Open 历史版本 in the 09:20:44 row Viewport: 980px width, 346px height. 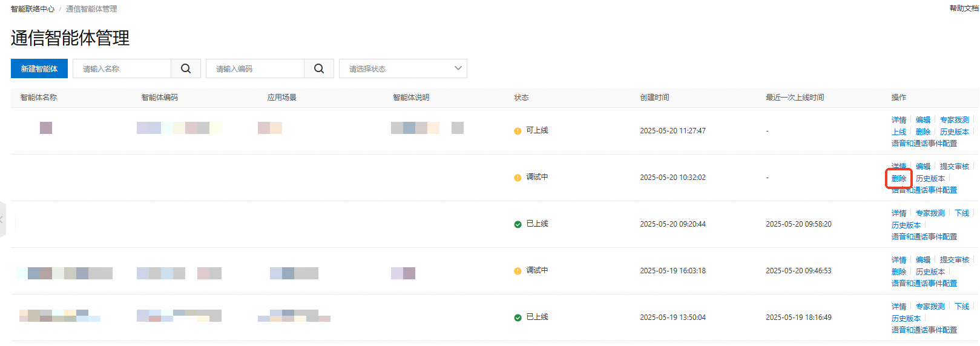(906, 225)
